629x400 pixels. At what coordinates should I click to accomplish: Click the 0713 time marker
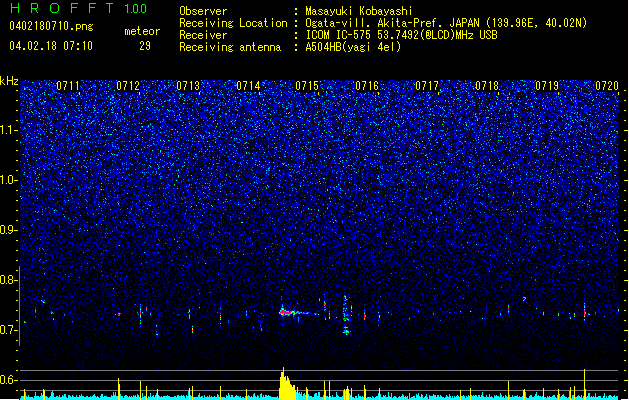(188, 86)
